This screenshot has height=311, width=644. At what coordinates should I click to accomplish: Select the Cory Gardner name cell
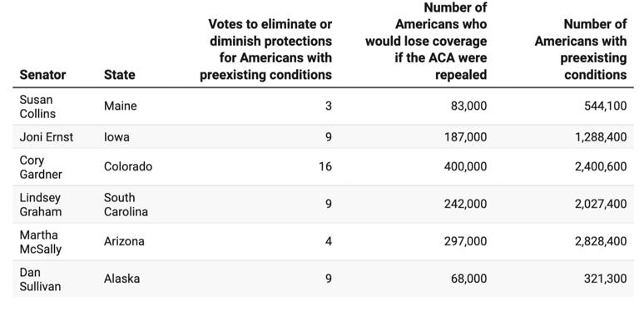point(41,167)
